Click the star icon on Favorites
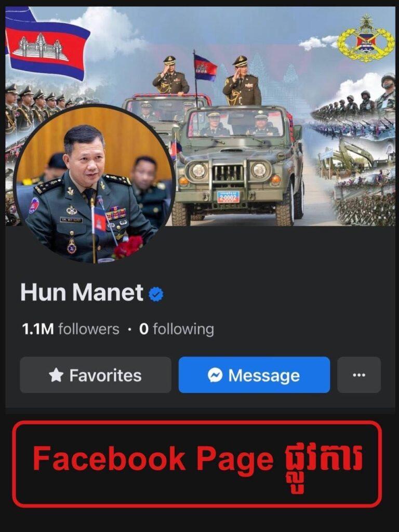 click(56, 375)
